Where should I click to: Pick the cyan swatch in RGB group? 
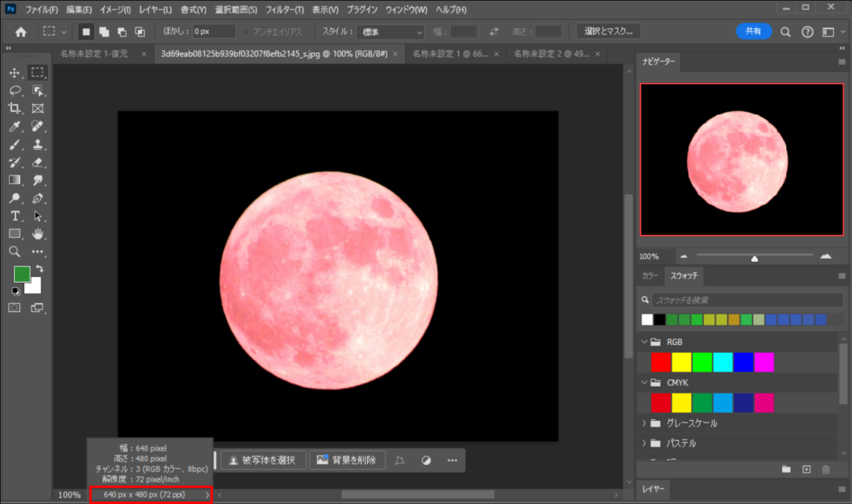point(723,363)
